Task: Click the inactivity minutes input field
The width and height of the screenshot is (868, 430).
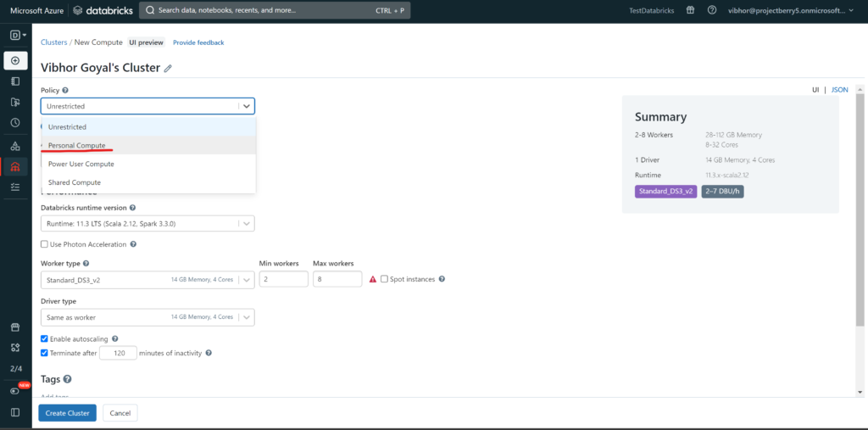Action: (118, 353)
